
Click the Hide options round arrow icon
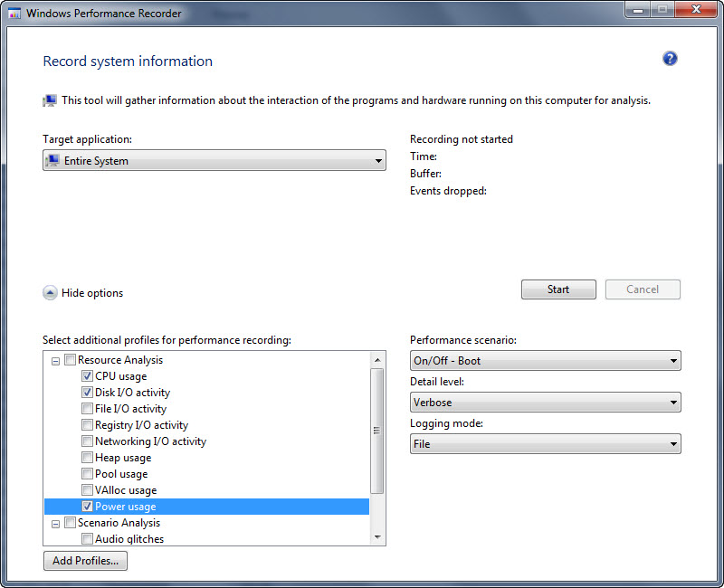(50, 292)
